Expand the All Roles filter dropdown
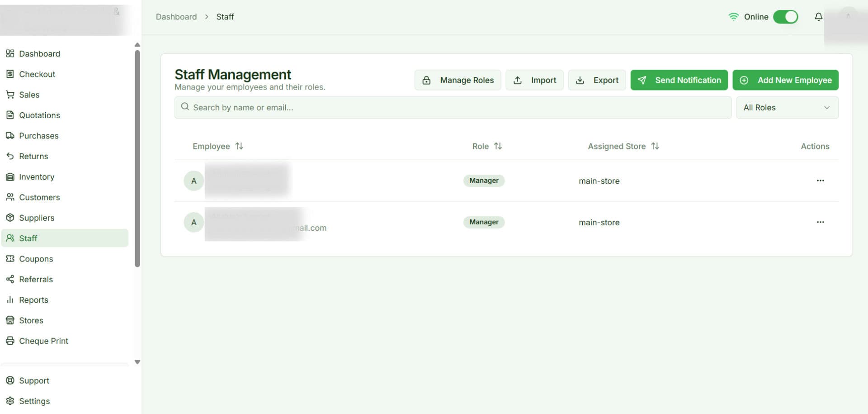The image size is (868, 414). point(787,108)
